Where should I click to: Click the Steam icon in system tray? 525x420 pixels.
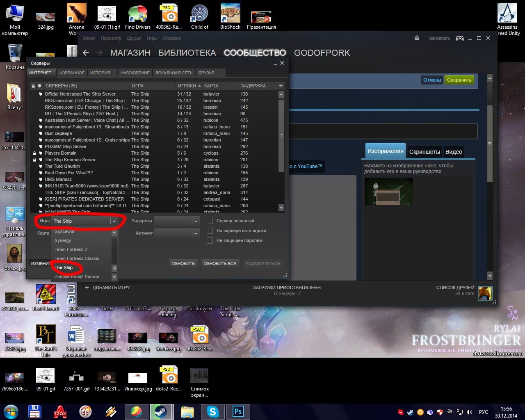click(x=410, y=412)
